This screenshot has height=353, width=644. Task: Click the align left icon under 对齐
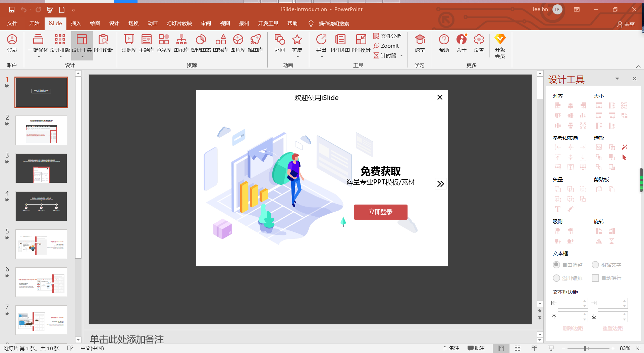click(x=558, y=105)
